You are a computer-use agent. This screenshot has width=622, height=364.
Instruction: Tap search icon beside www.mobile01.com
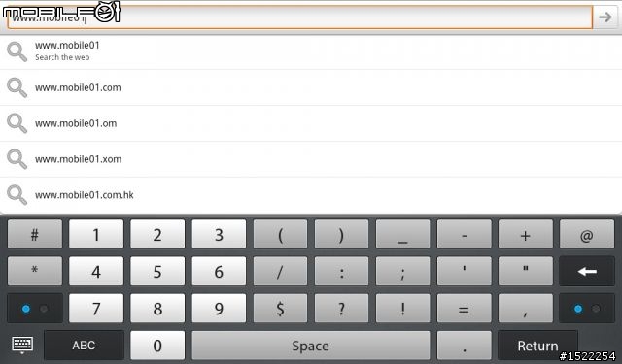tap(17, 87)
